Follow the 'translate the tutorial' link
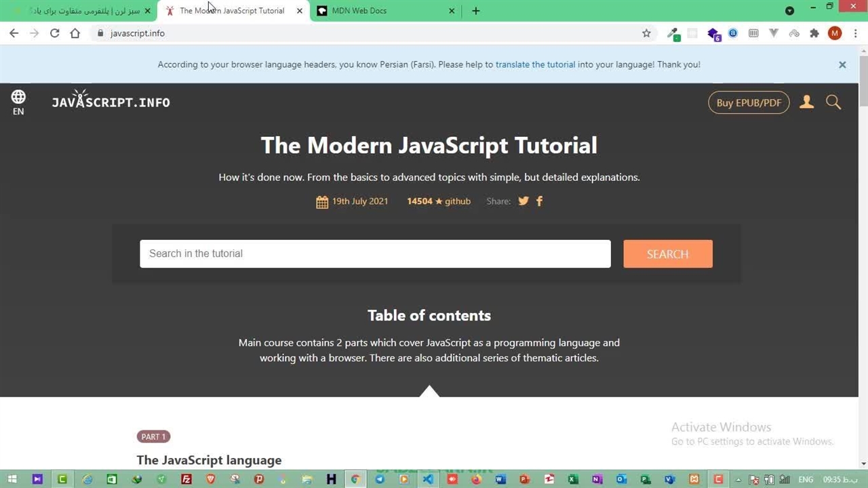The height and width of the screenshot is (488, 868). pos(535,64)
